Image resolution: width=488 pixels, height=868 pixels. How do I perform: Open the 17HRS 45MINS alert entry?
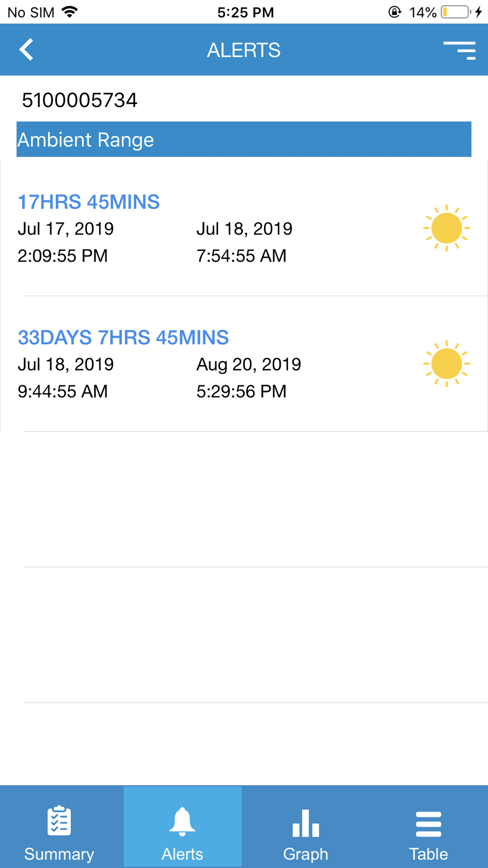244,228
